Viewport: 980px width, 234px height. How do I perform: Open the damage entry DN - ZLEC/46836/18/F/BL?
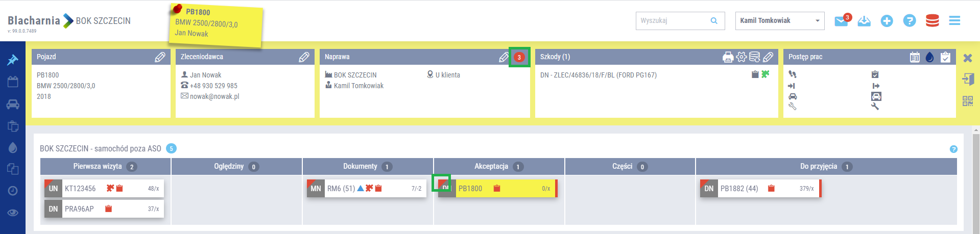pos(598,75)
